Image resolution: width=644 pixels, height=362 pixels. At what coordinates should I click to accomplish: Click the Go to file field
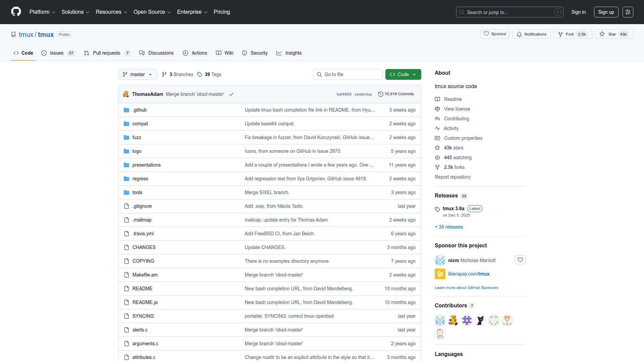coord(348,74)
